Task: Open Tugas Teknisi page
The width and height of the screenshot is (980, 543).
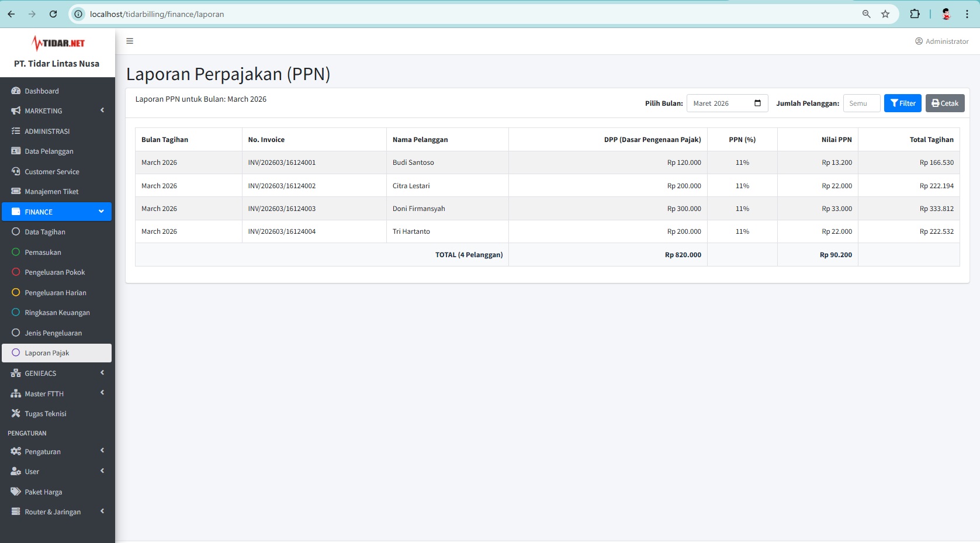Action: pyautogui.click(x=57, y=414)
